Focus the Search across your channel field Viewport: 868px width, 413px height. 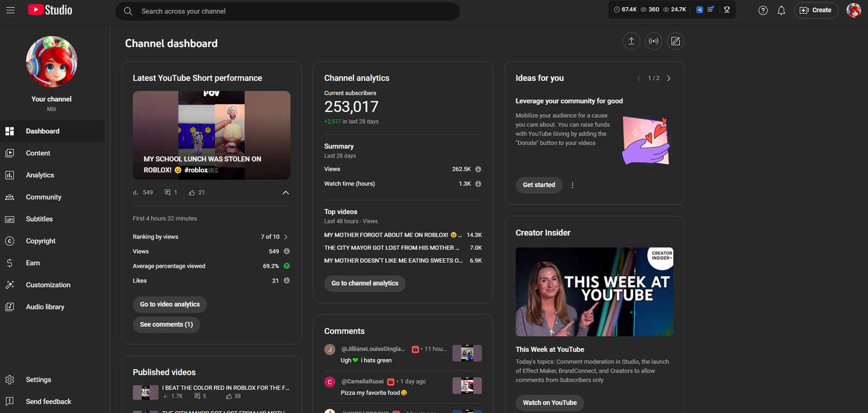(x=288, y=11)
